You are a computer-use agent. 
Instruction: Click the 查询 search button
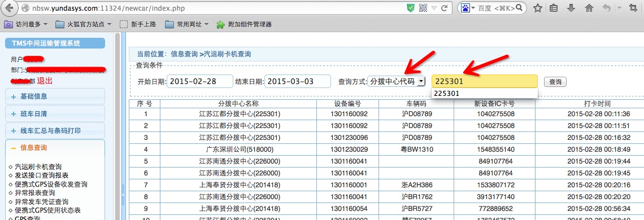tap(555, 82)
